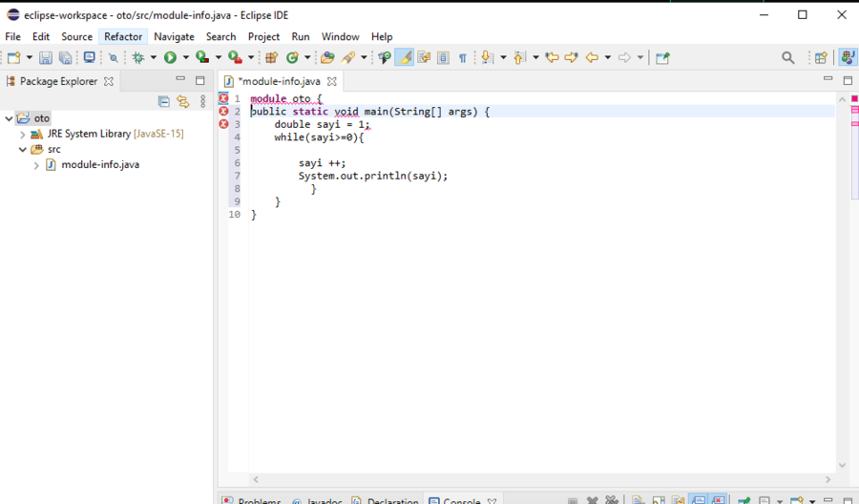Viewport: 859px width, 504px height.
Task: Open the Run button dropdown arrow
Action: point(185,58)
